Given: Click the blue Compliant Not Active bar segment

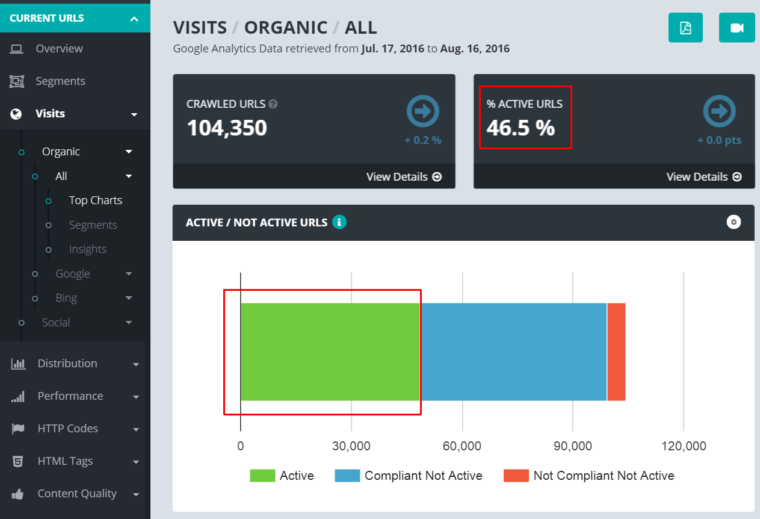Looking at the screenshot, I should click(514, 352).
